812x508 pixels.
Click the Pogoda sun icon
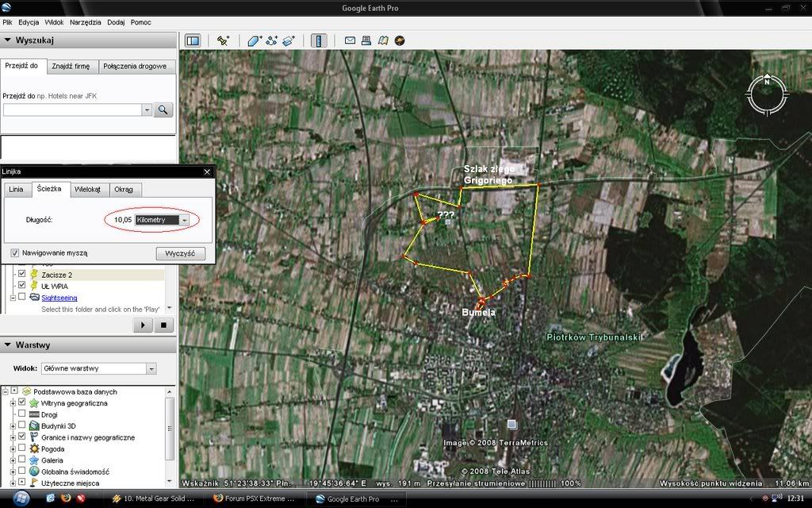pos(34,448)
